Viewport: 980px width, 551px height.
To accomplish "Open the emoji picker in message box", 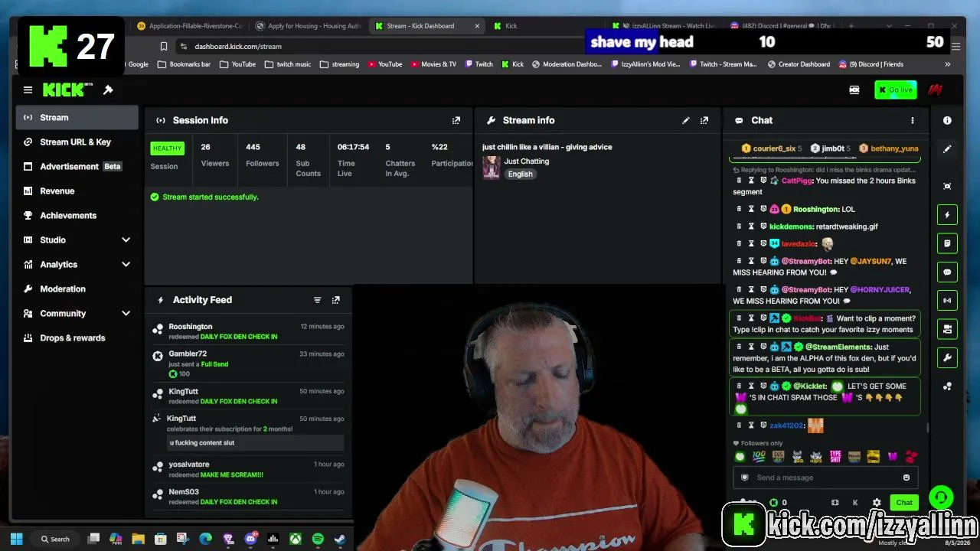I will pyautogui.click(x=906, y=478).
